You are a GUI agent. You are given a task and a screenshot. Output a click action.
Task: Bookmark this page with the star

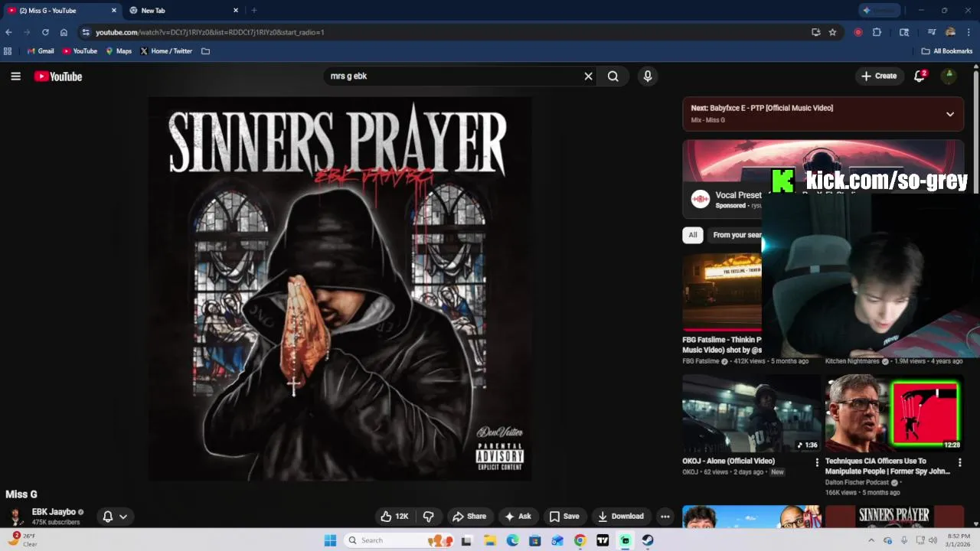pyautogui.click(x=832, y=32)
